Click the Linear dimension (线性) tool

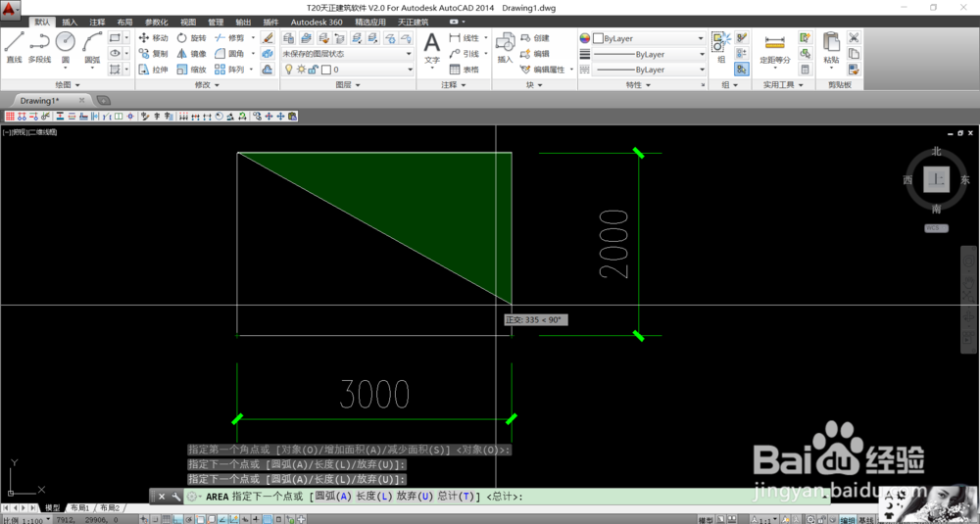click(464, 38)
